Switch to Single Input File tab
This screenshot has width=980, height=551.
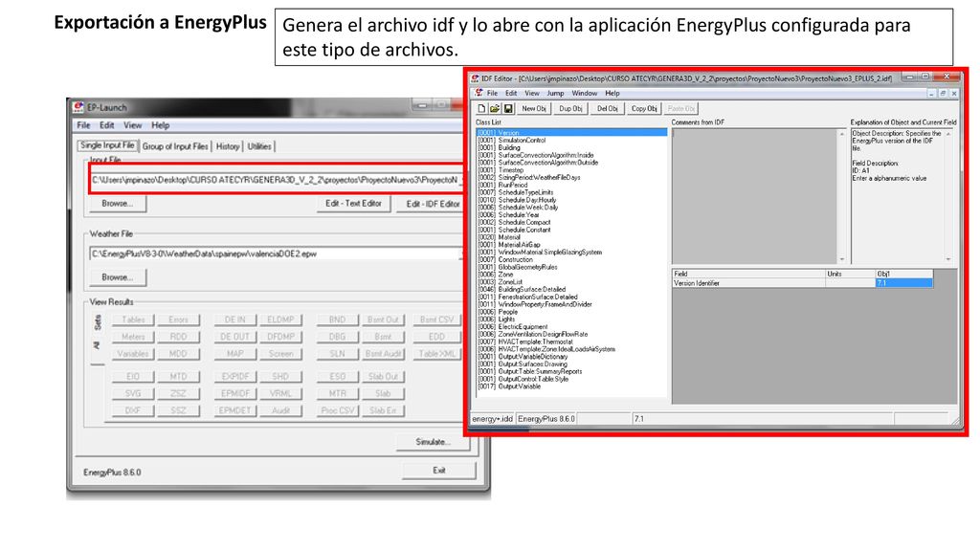point(107,145)
